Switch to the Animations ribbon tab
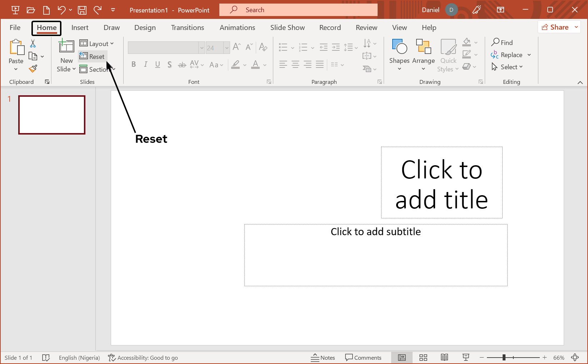This screenshot has height=364, width=588. pyautogui.click(x=237, y=27)
